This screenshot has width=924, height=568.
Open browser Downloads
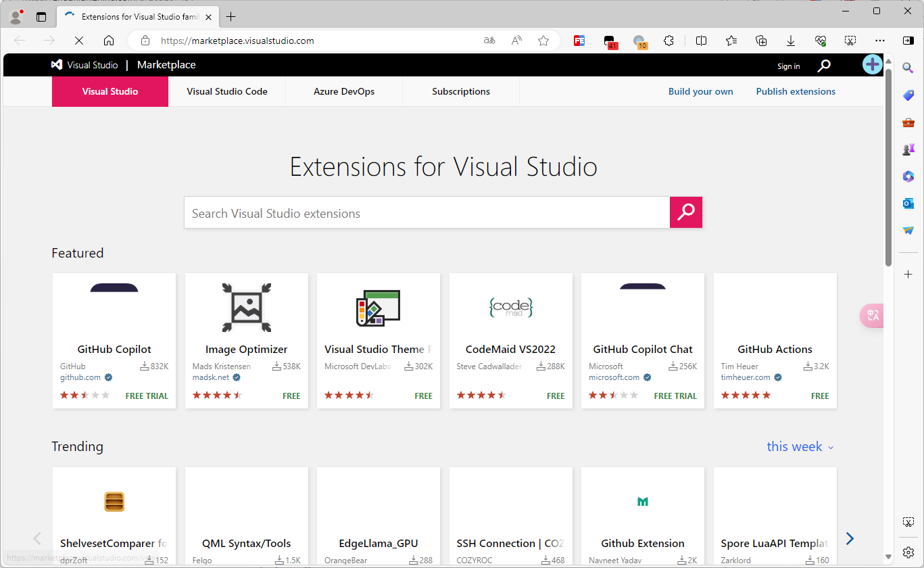pyautogui.click(x=791, y=41)
